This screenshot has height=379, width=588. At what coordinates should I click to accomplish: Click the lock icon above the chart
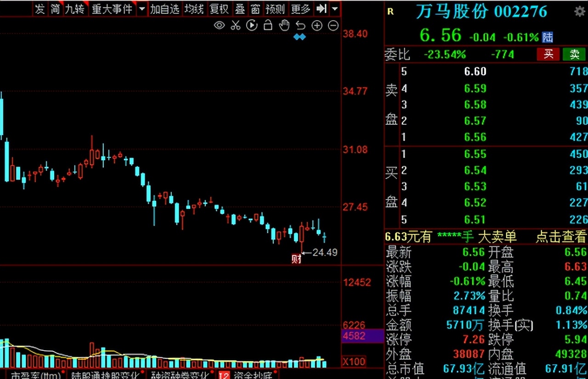268,26
